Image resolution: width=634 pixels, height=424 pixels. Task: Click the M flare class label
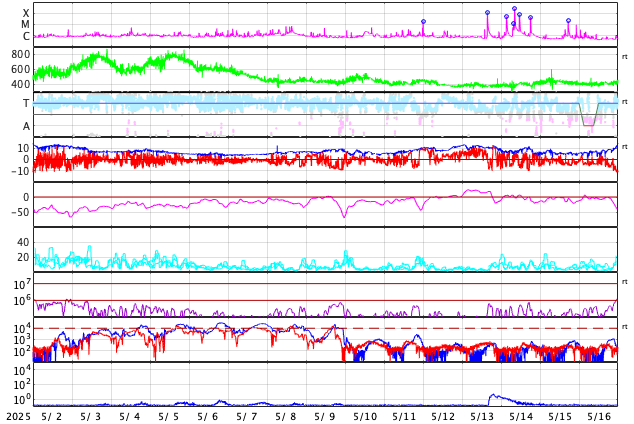click(x=25, y=25)
